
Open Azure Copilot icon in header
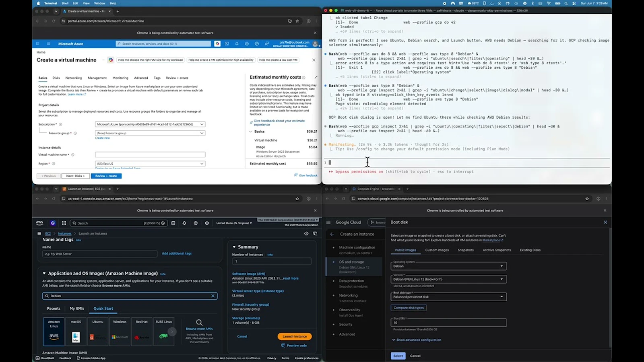pos(217,43)
